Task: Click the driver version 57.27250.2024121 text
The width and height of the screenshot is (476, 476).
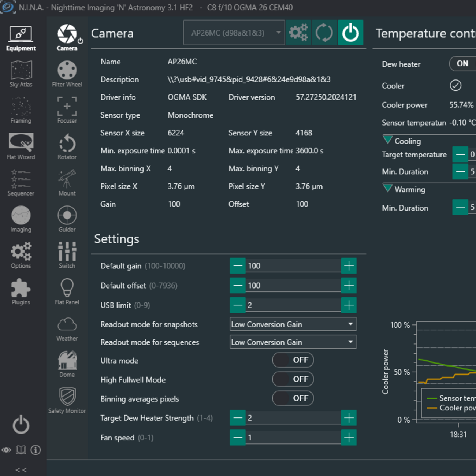Action: (x=326, y=97)
